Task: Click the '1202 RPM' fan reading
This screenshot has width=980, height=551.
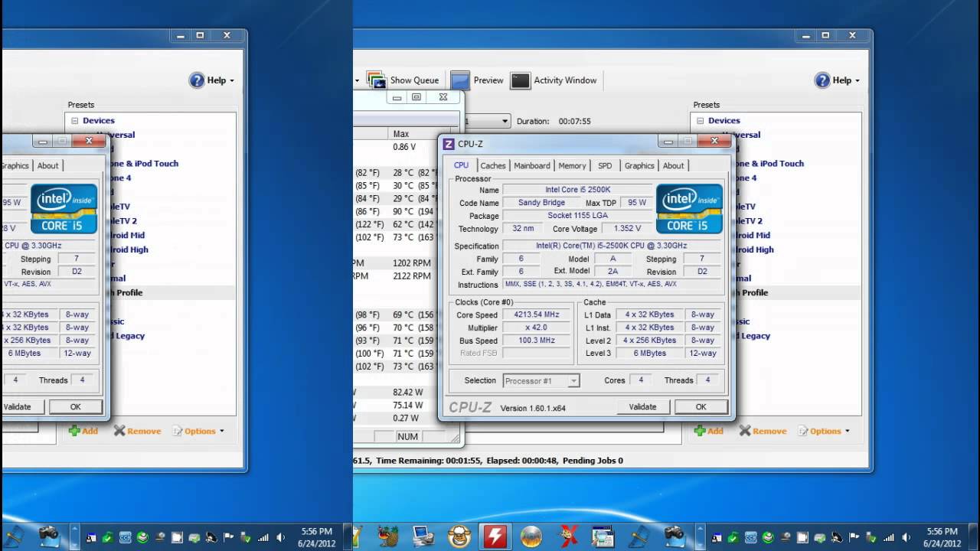Action: tap(412, 263)
